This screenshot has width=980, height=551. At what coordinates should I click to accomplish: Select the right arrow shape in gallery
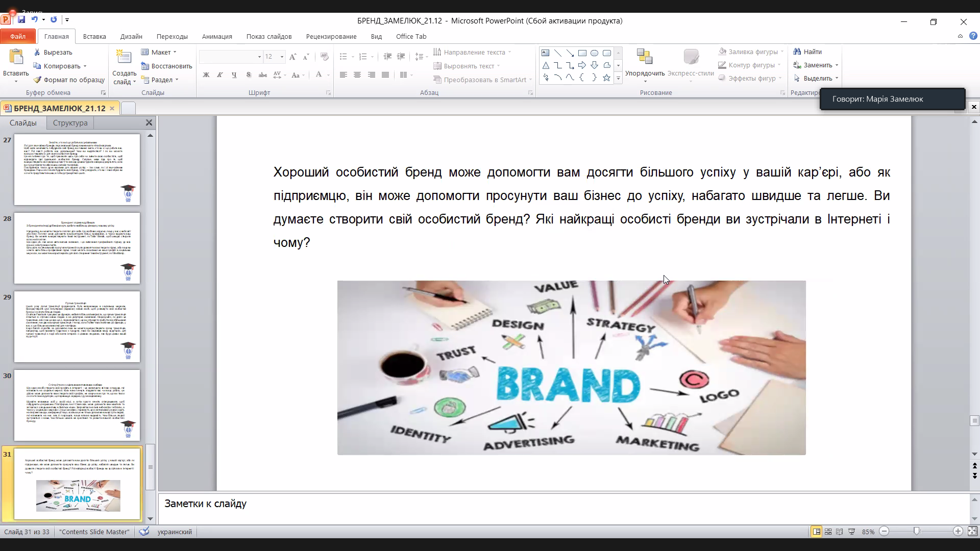[x=582, y=65]
